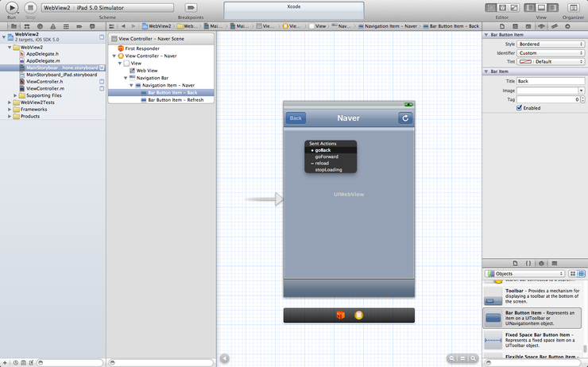
Task: Open the Image combo box arrow
Action: [x=582, y=91]
